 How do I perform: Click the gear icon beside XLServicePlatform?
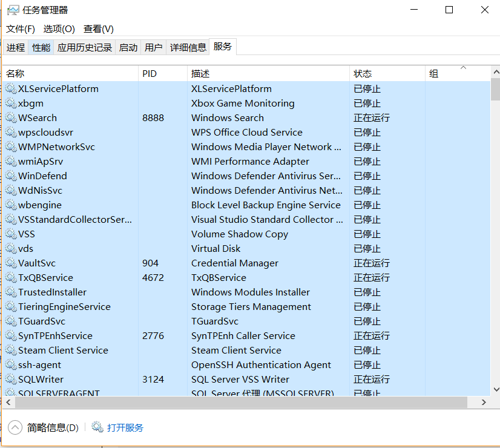coord(11,88)
